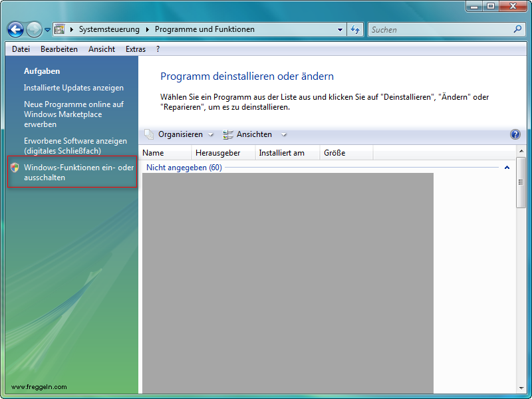Open Erworbene Software anzeigen link
Image resolution: width=532 pixels, height=399 pixels.
pyautogui.click(x=75, y=146)
